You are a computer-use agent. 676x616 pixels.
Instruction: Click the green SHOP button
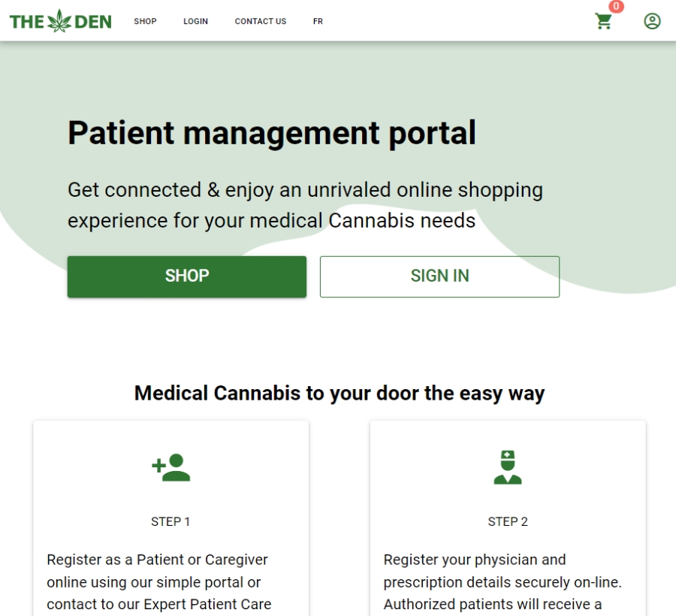187,276
